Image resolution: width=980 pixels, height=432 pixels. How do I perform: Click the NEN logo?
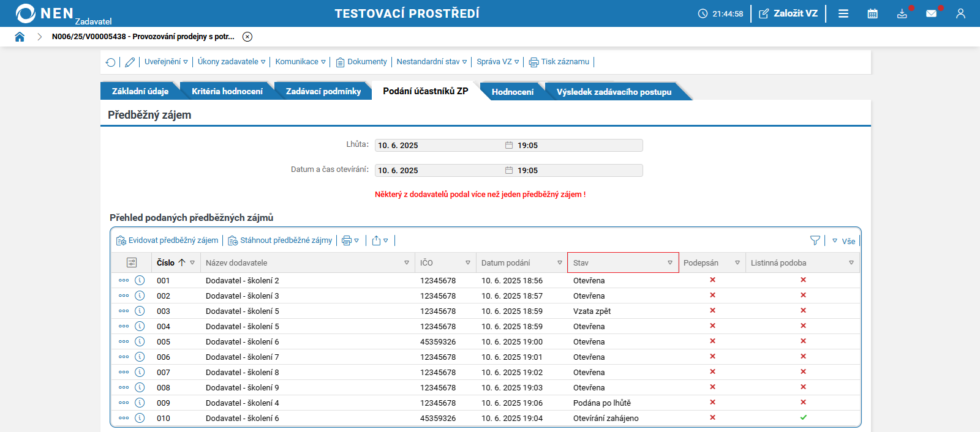click(45, 13)
